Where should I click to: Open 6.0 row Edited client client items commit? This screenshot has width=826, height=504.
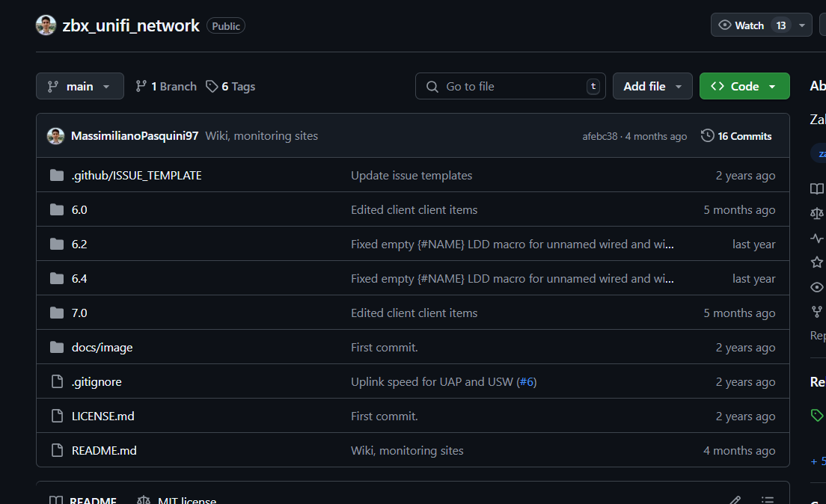[x=414, y=209]
